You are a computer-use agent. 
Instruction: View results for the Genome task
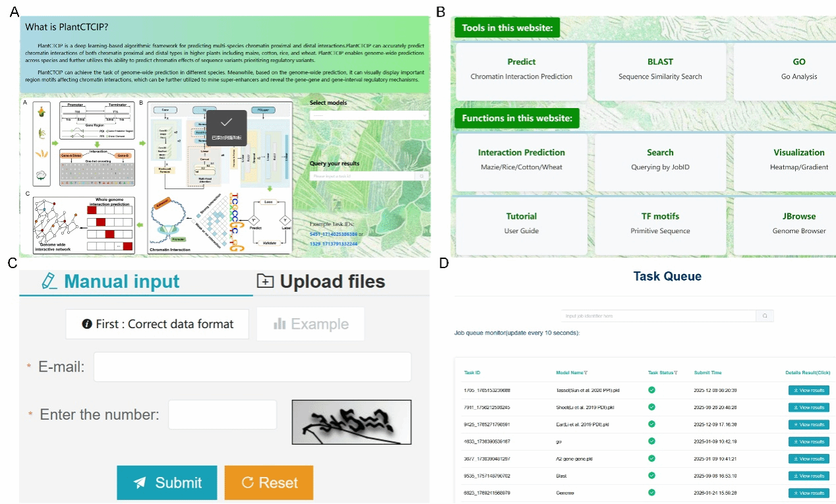809,493
